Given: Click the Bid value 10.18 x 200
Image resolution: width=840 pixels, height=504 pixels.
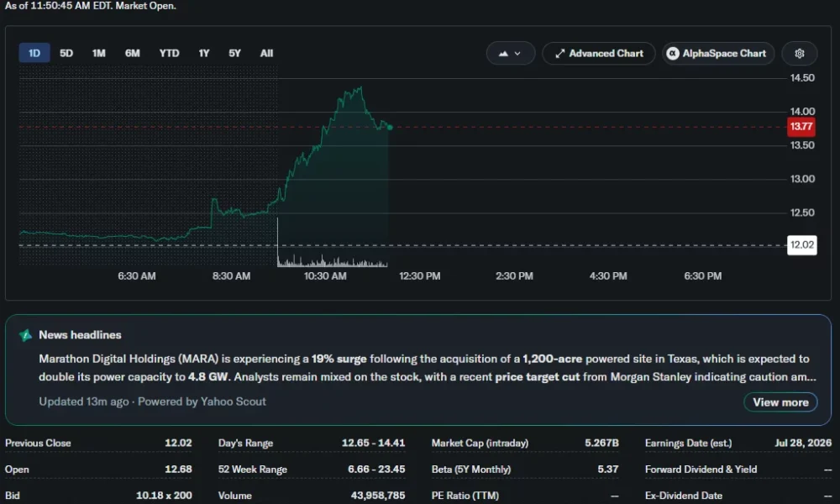Looking at the screenshot, I should point(164,496).
